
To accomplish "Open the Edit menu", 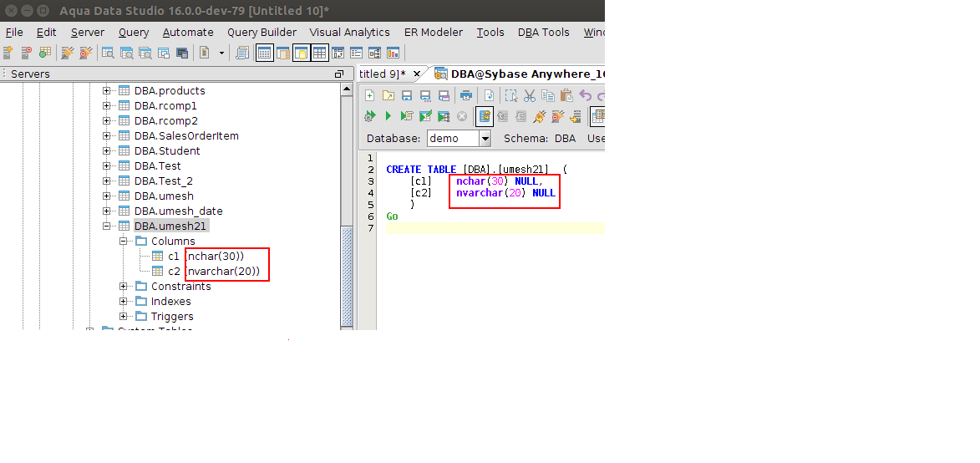I will [46, 33].
